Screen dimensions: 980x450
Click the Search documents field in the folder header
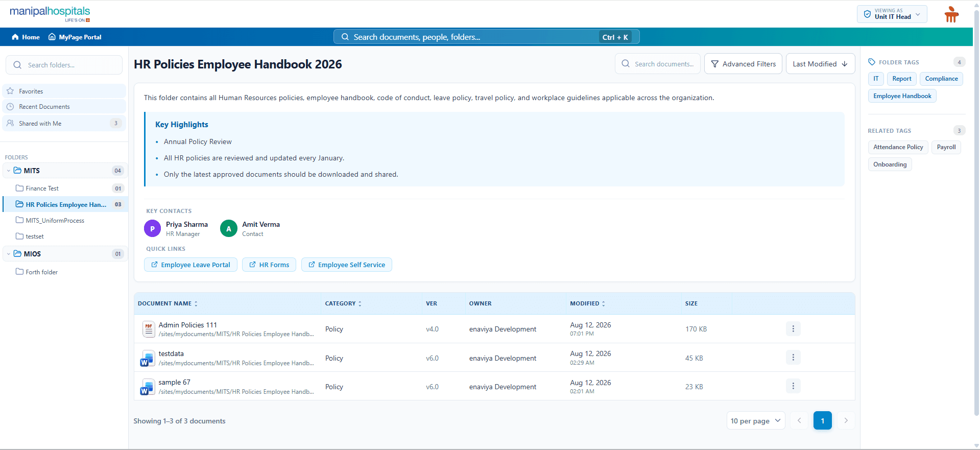(658, 64)
